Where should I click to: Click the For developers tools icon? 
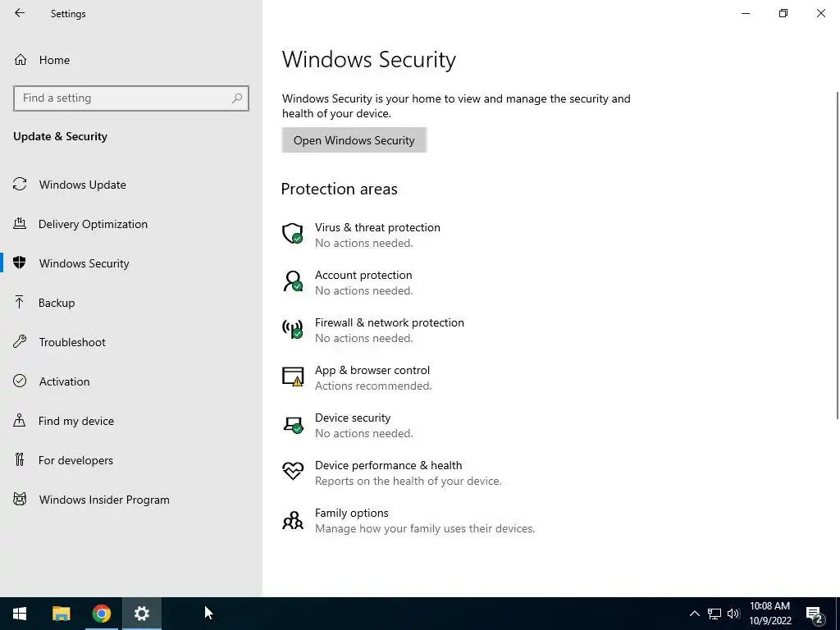(20, 459)
